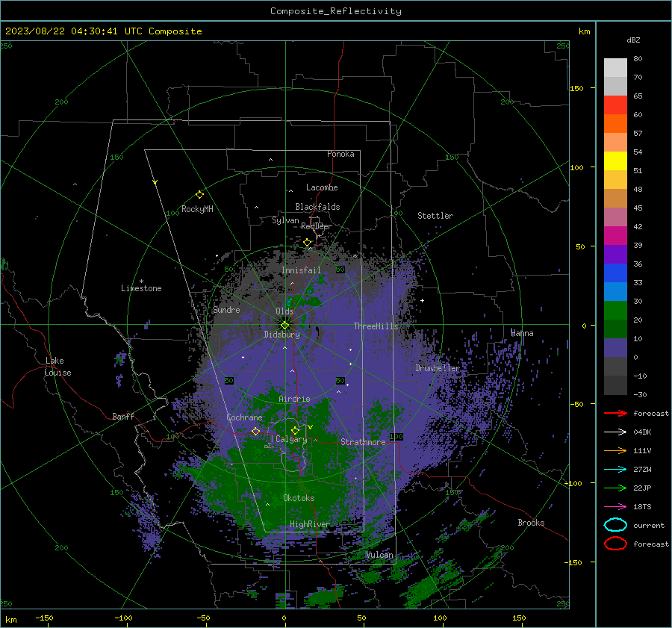Screen dimensions: 672x628
Task: Click the current legend label
Action: click(648, 525)
